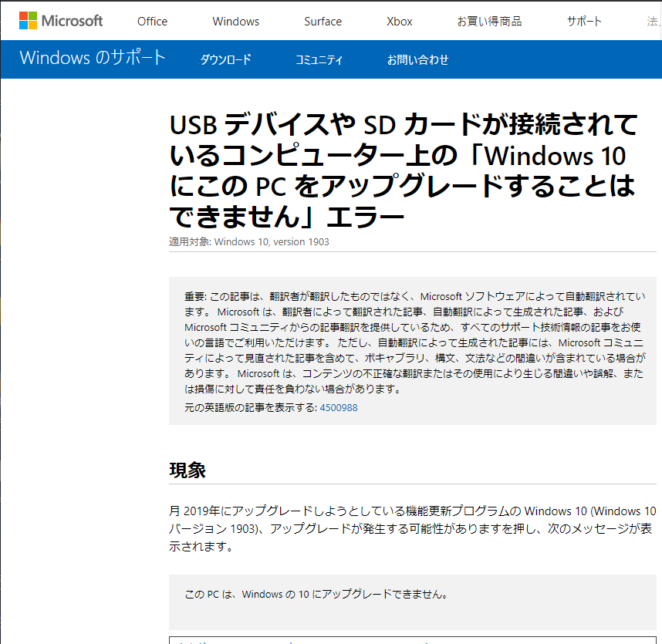Open the Windows menu item
The width and height of the screenshot is (662, 644).
tap(235, 22)
